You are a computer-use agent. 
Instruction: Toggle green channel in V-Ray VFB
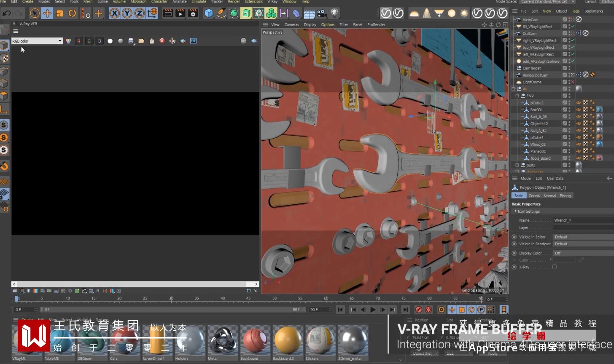click(89, 41)
